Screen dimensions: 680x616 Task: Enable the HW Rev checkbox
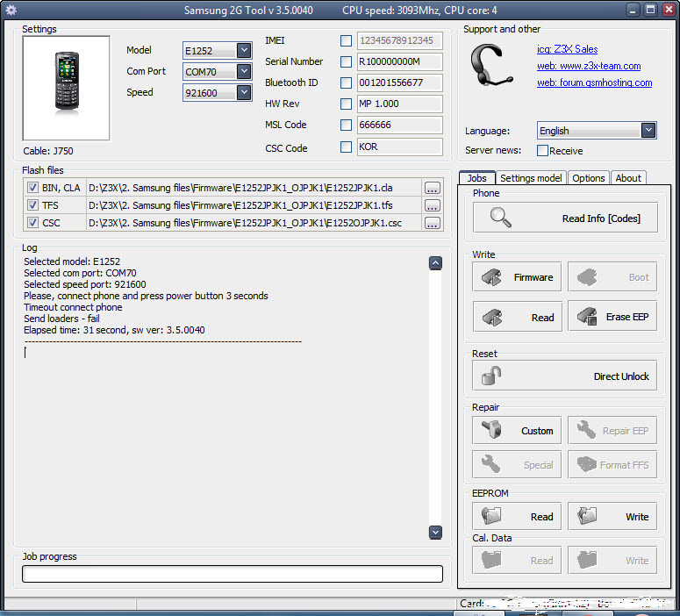[346, 104]
